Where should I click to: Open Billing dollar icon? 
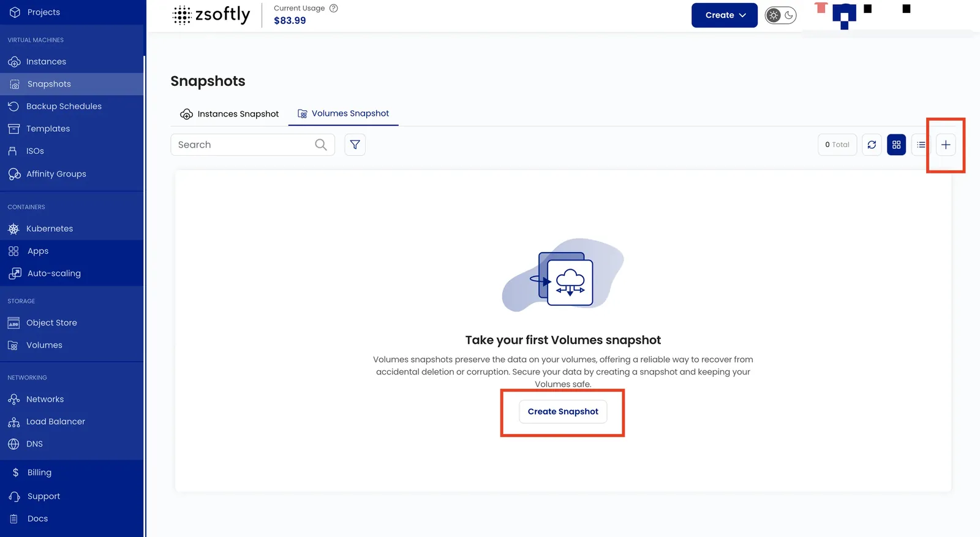(x=15, y=473)
